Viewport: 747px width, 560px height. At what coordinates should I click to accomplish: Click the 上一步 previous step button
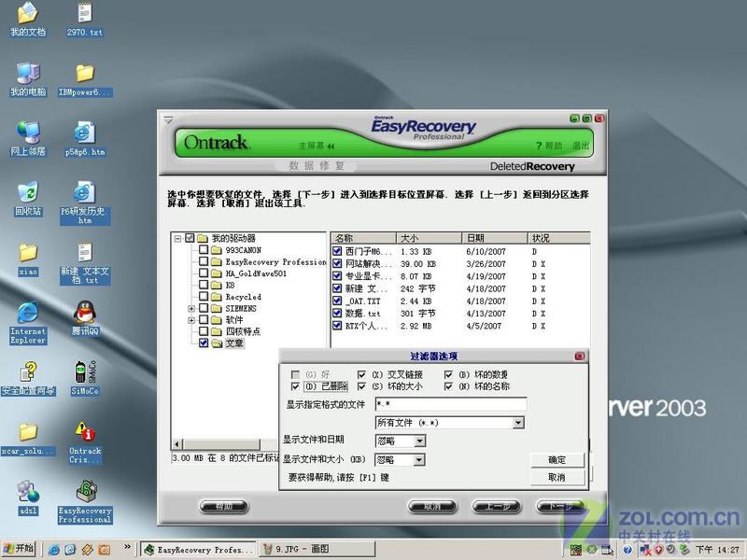point(497,507)
